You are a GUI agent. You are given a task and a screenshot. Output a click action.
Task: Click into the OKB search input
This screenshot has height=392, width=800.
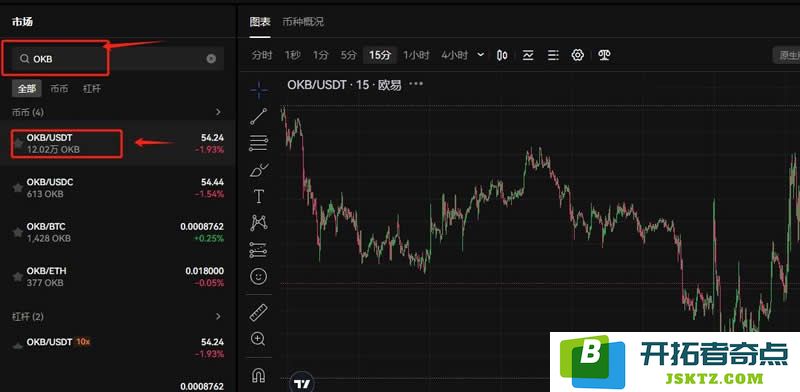[x=113, y=59]
